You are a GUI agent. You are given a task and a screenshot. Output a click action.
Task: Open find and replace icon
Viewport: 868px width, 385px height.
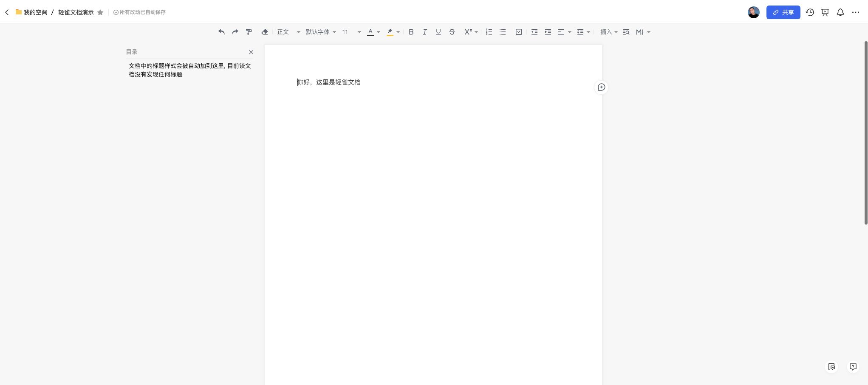(626, 32)
